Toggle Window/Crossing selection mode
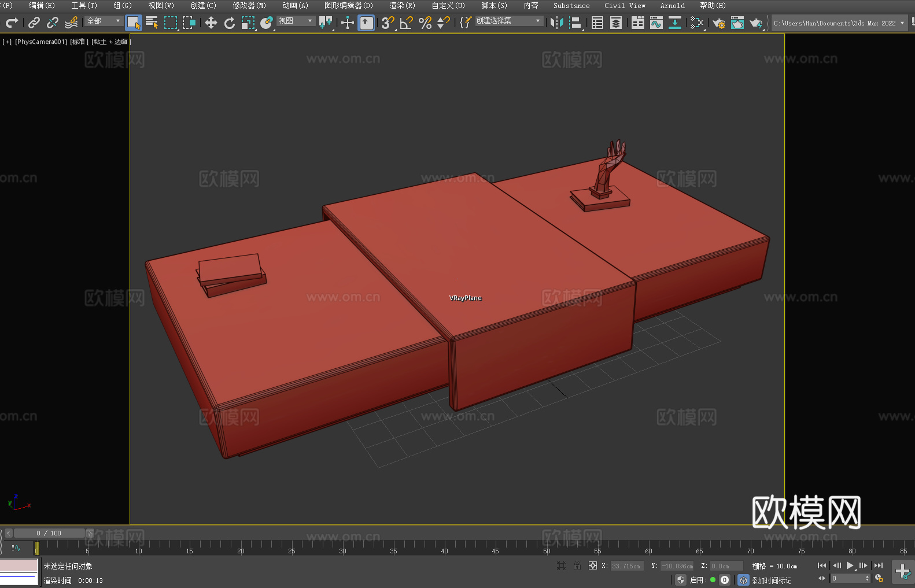The width and height of the screenshot is (915, 588). (189, 23)
